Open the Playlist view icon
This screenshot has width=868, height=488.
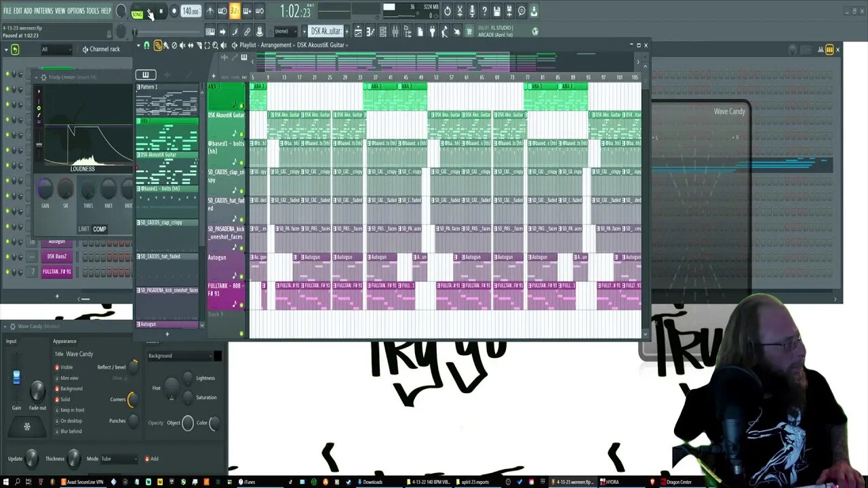[358, 31]
